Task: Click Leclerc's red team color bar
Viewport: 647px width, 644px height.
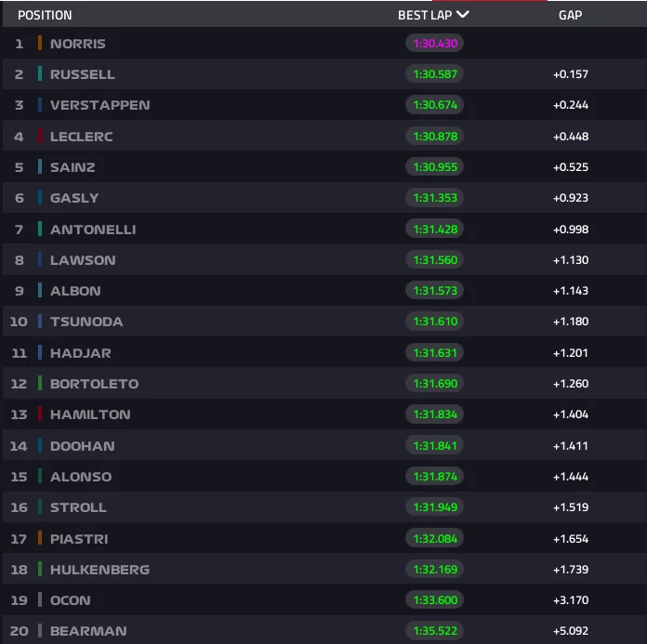Action: coord(40,137)
